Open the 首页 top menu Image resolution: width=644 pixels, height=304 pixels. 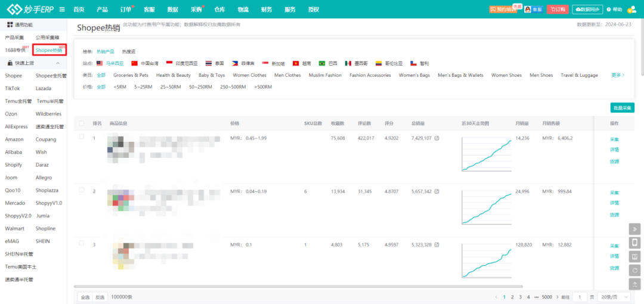[79, 10]
